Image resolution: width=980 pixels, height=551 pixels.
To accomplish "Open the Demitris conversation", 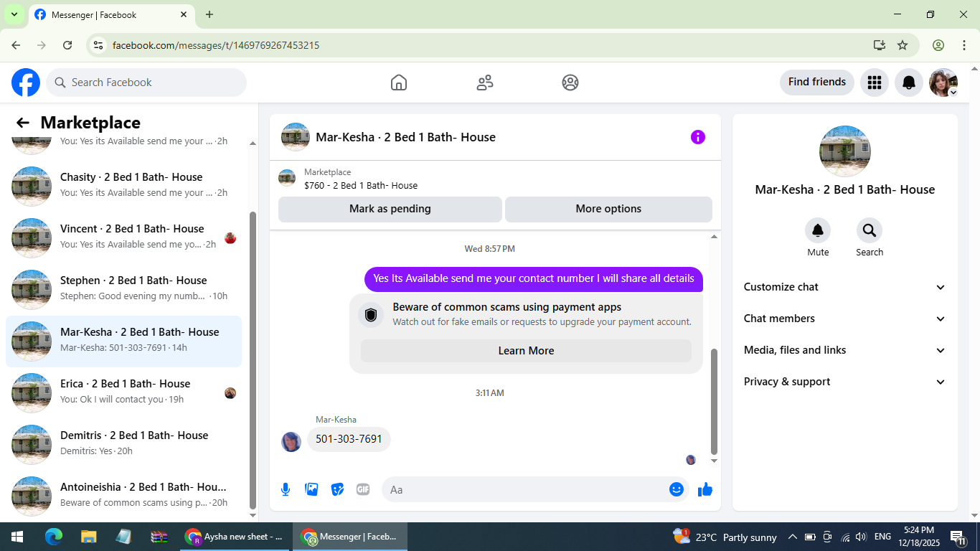I will [123, 445].
